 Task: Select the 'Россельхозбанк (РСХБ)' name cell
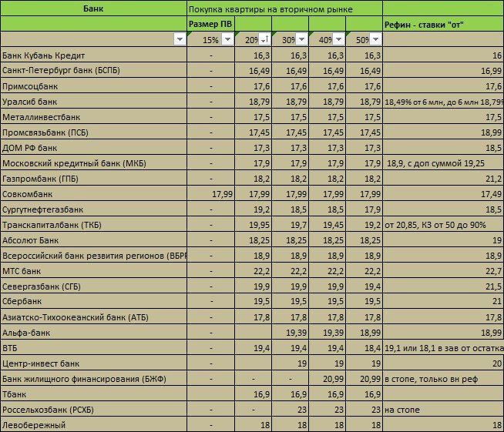[x=93, y=410]
